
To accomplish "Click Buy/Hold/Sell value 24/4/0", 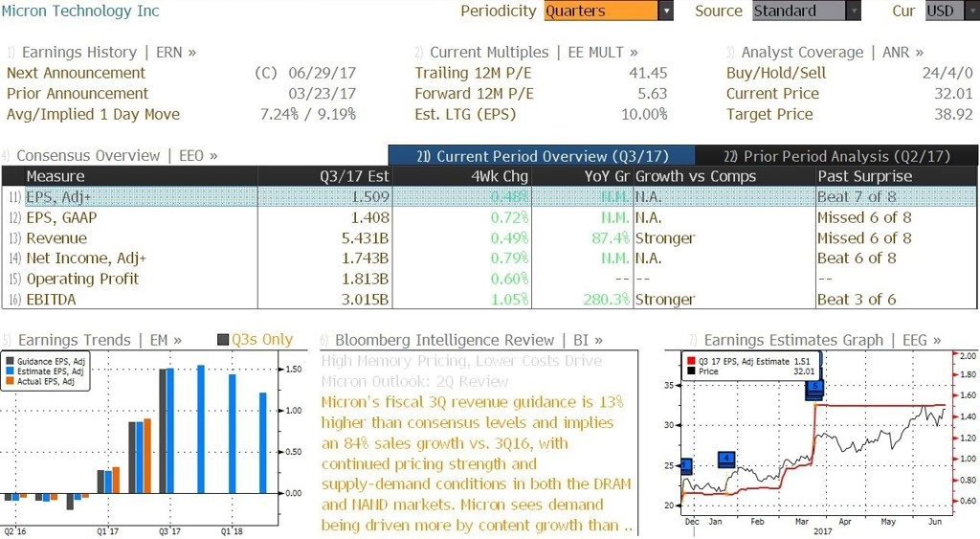I will point(947,73).
